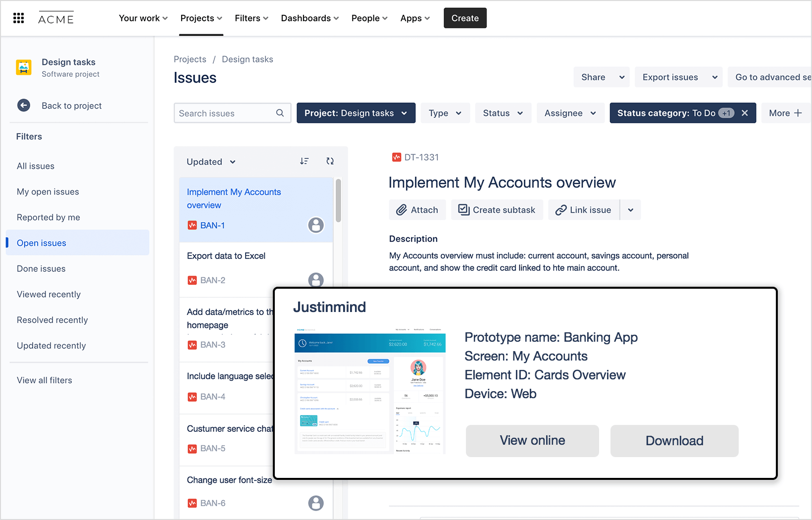Download the Justinmind prototype

(674, 441)
